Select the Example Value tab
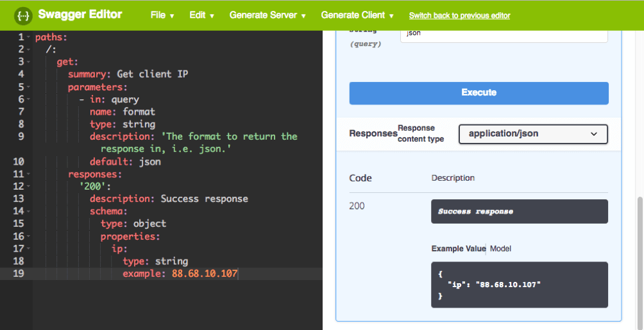Viewport: 644px width, 330px height. [x=458, y=249]
